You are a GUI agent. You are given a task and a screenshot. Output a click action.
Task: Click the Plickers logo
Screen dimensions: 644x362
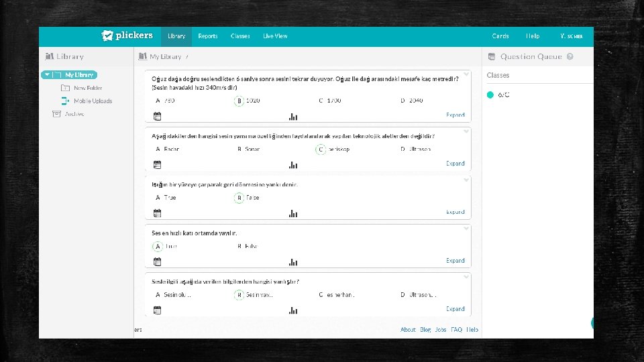coord(127,36)
